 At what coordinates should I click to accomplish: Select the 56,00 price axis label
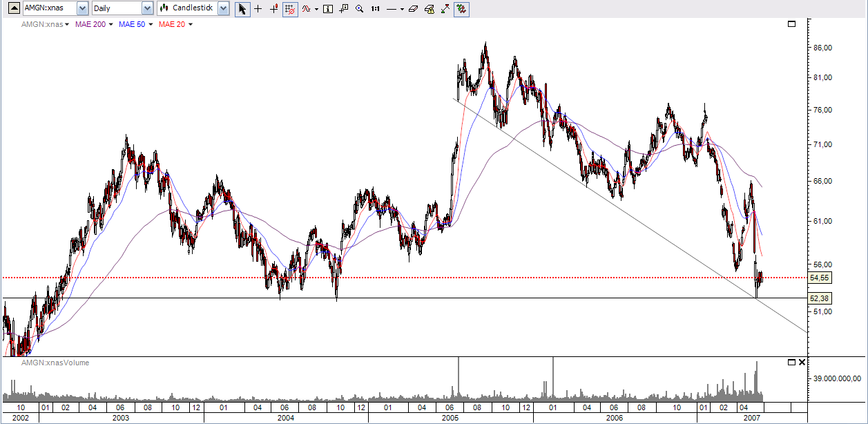[822, 264]
